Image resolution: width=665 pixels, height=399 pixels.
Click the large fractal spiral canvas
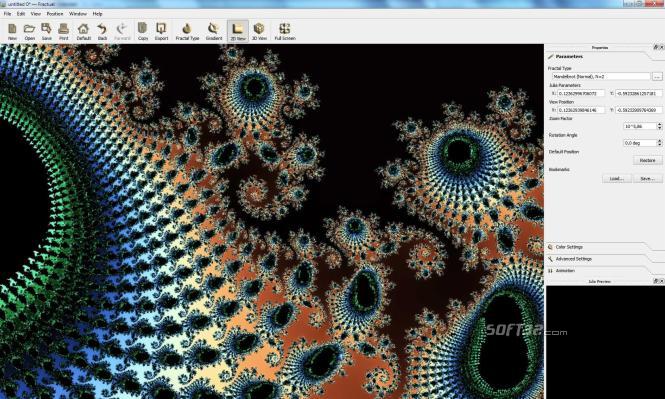(x=271, y=221)
